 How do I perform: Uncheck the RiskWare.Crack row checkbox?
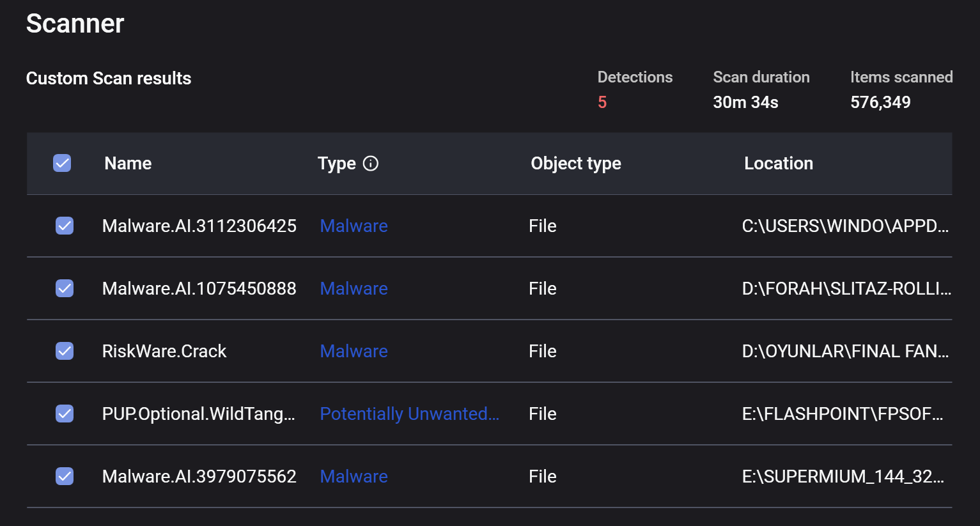click(x=65, y=351)
